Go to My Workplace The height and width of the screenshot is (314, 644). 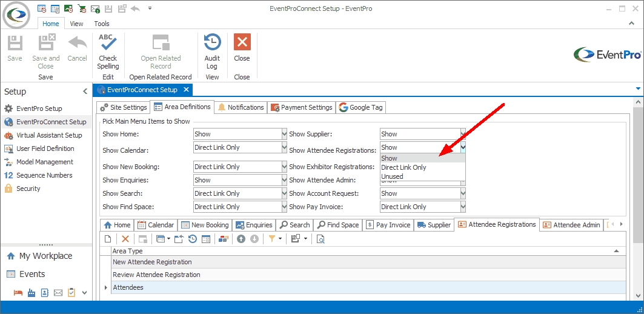[x=39, y=256]
